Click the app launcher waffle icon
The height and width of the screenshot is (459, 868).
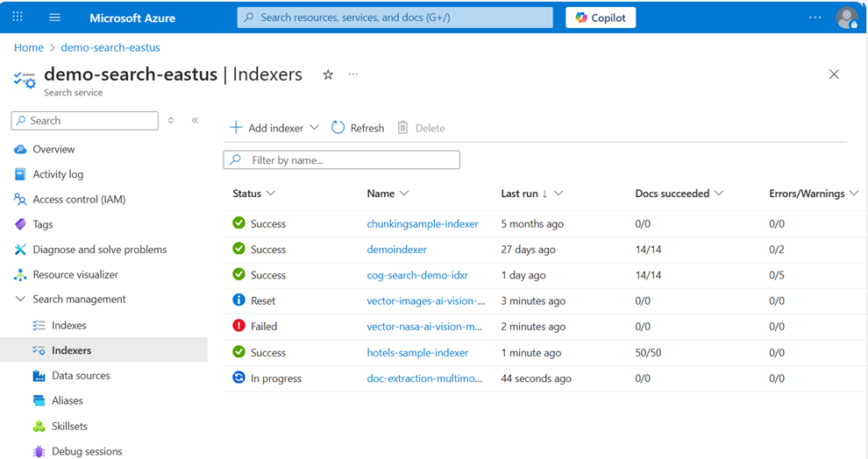[18, 18]
